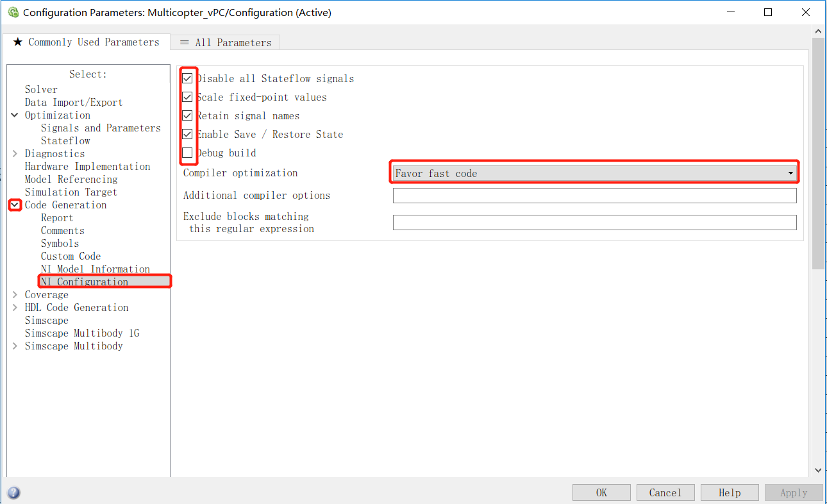Select Custom Code item
This screenshot has width=827, height=504.
pyautogui.click(x=71, y=256)
